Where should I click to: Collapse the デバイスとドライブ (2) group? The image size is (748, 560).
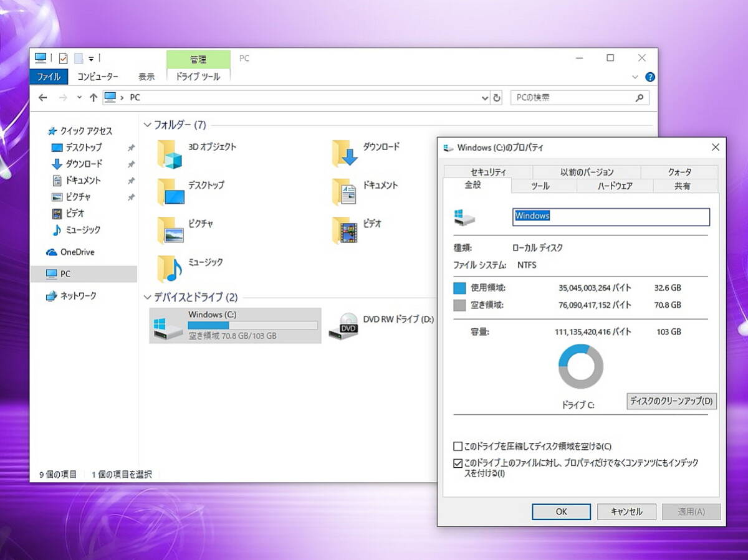pyautogui.click(x=148, y=297)
